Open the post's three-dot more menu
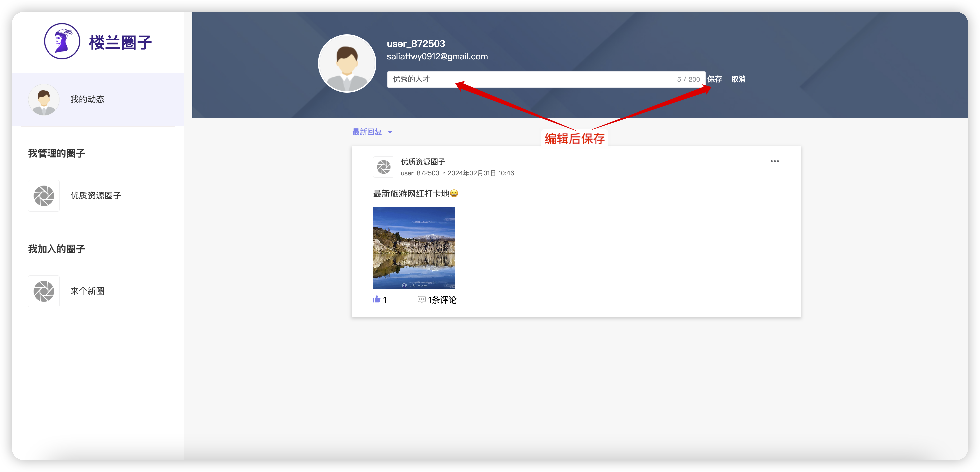 pos(775,162)
